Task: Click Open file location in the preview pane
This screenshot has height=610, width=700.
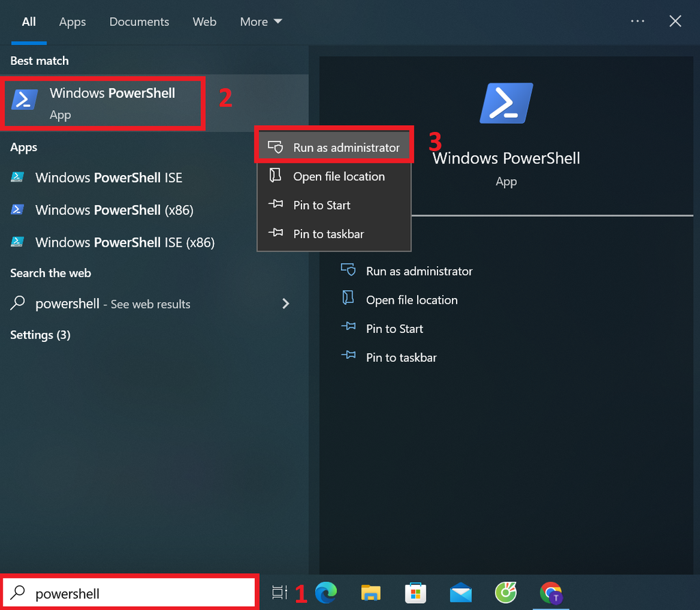Action: point(412,300)
